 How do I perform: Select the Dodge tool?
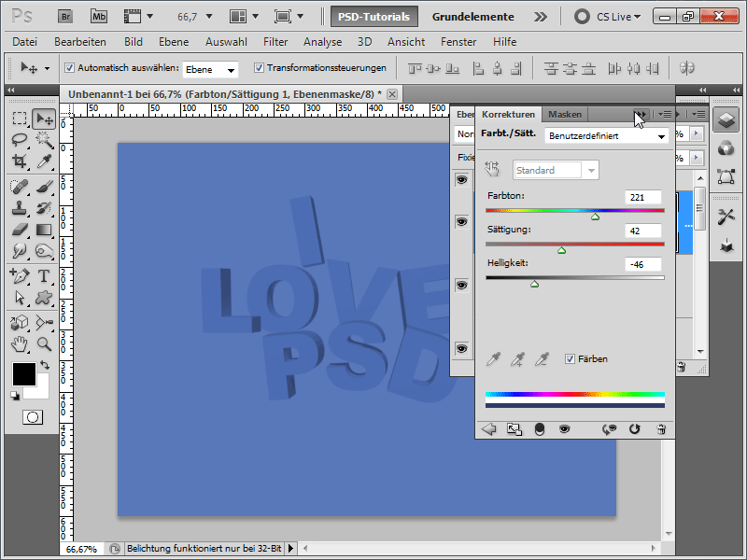(x=44, y=251)
